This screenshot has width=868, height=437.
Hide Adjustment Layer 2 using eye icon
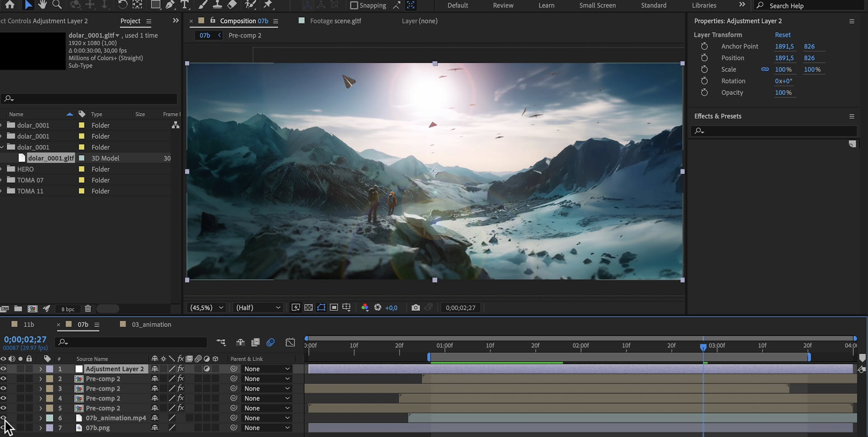pyautogui.click(x=4, y=369)
